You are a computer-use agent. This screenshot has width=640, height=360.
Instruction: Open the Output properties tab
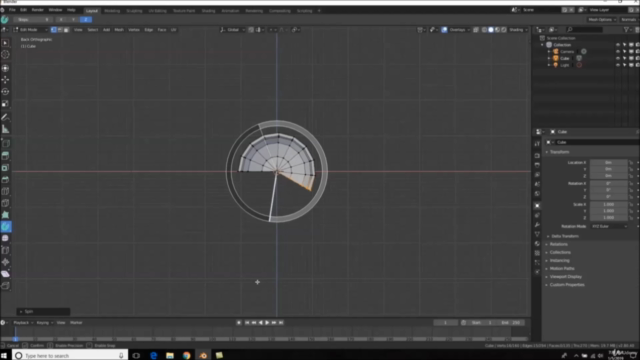(x=537, y=165)
